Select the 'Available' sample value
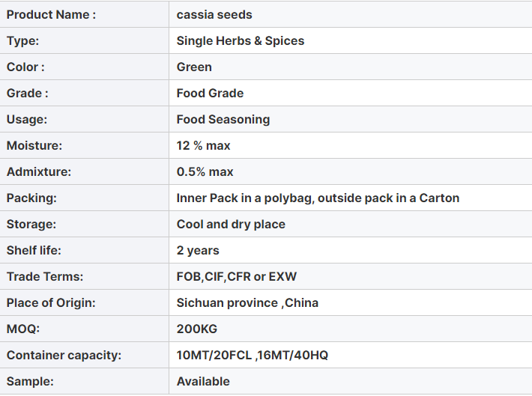This screenshot has height=396, width=532. click(x=203, y=382)
